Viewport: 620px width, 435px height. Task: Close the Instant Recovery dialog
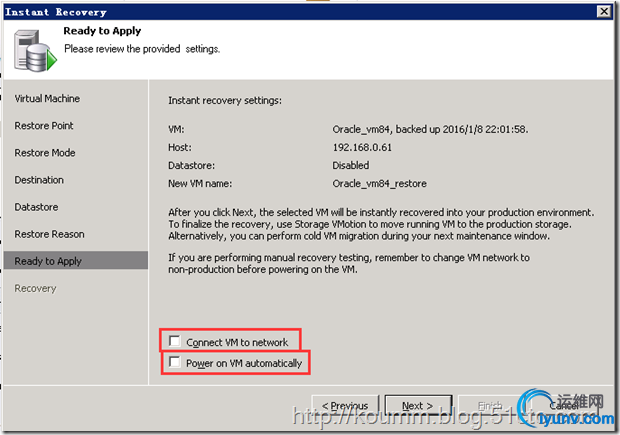[x=604, y=11]
